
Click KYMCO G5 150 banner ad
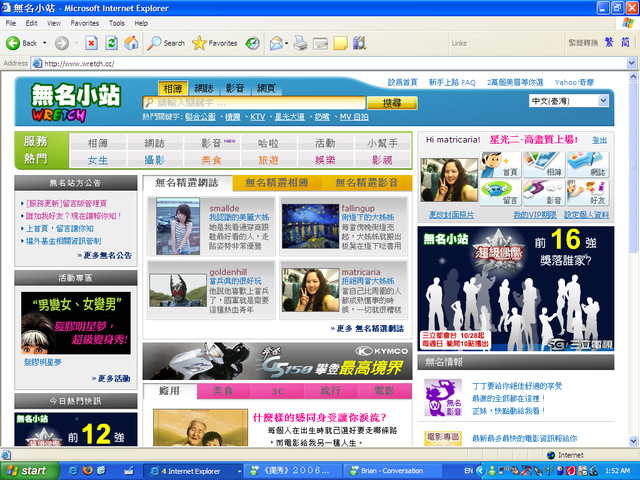[x=278, y=361]
